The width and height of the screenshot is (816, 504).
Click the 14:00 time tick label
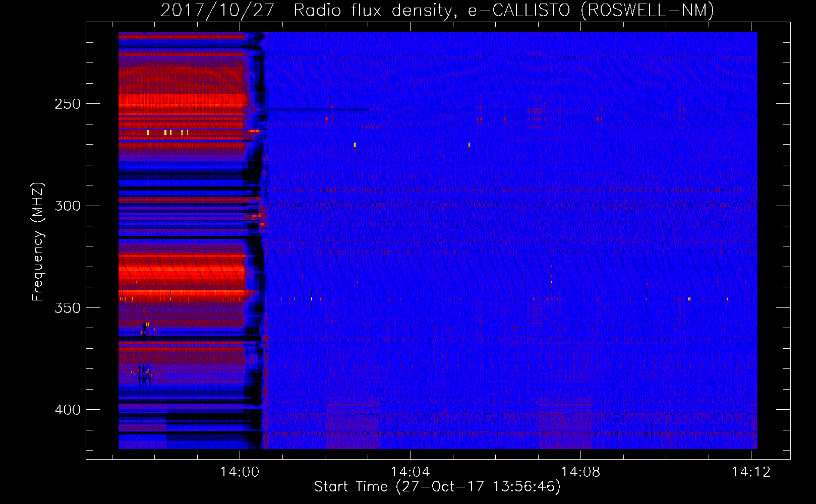coord(240,472)
